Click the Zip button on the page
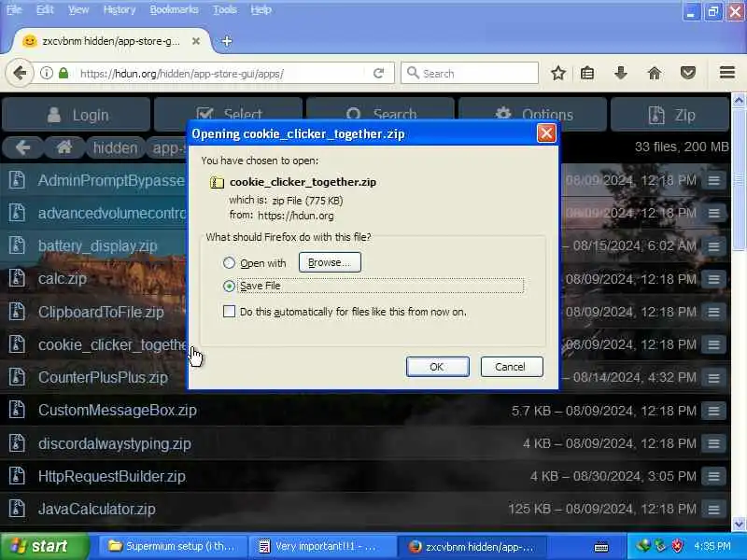 point(669,114)
